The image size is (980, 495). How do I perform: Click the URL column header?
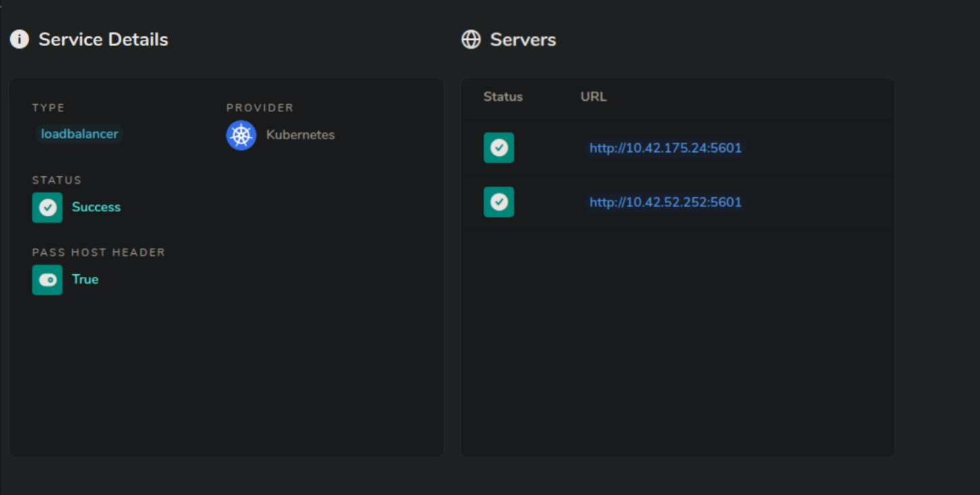(x=593, y=97)
